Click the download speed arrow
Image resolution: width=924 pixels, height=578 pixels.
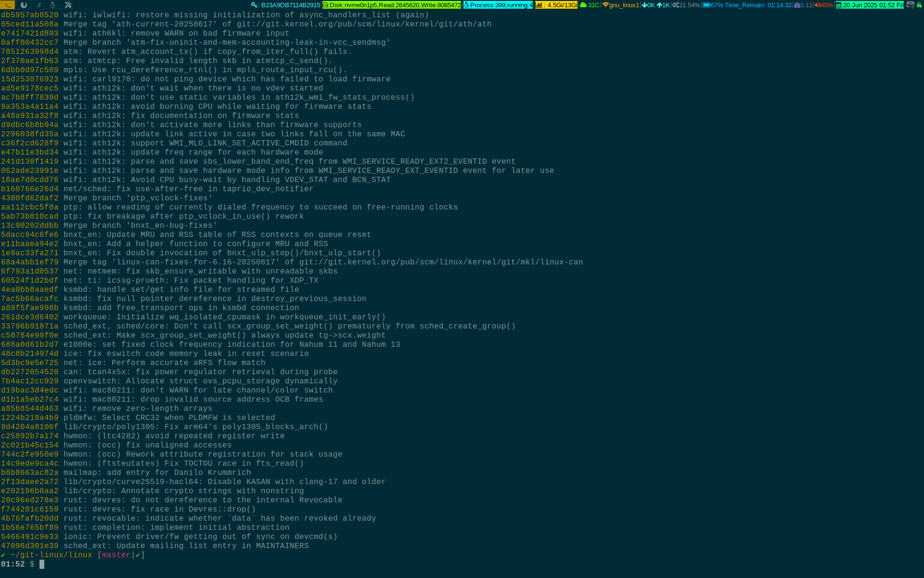pyautogui.click(x=644, y=5)
